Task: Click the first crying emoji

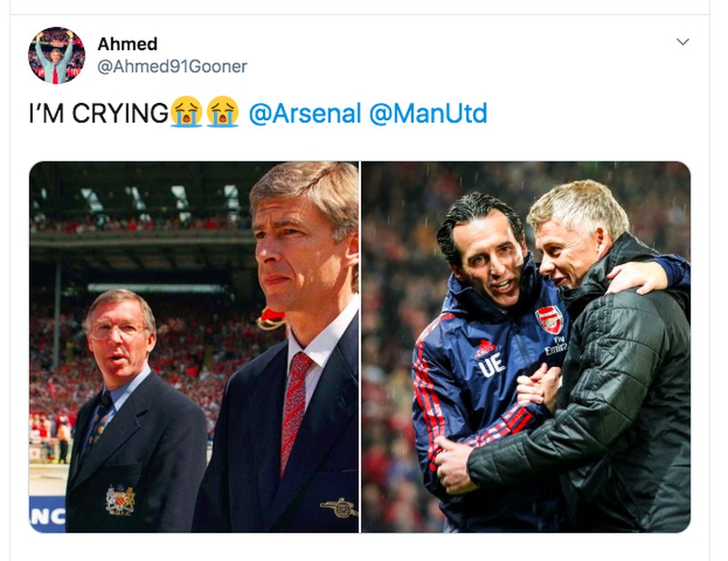Action: 187,113
